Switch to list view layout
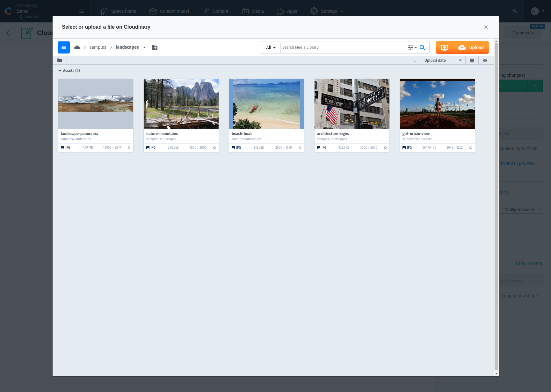Screen dimensions: 551x392 coord(472,61)
